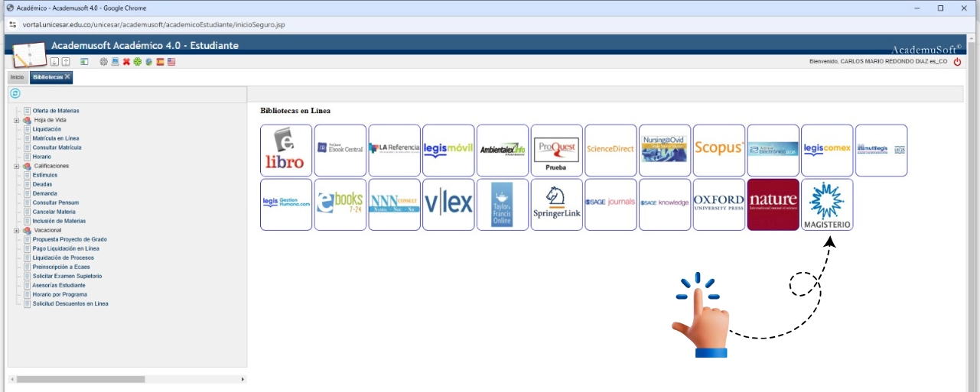Viewport: 980px width, 392px height.
Task: Click the red X toolbar icon
Action: [x=126, y=62]
